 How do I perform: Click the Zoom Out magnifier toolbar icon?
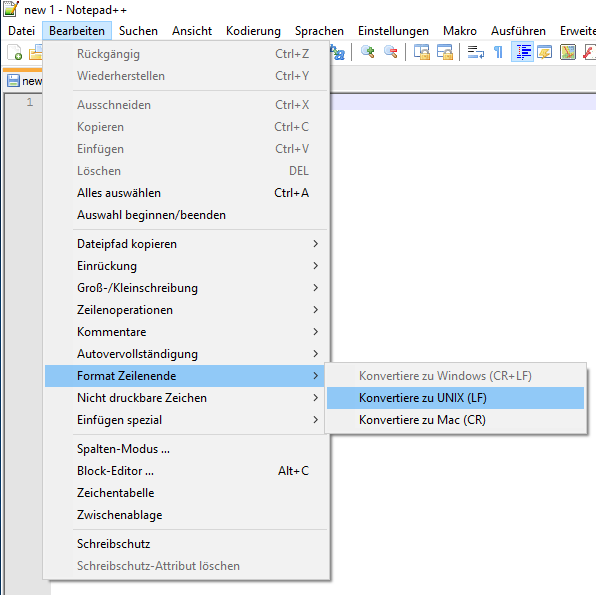tap(391, 52)
